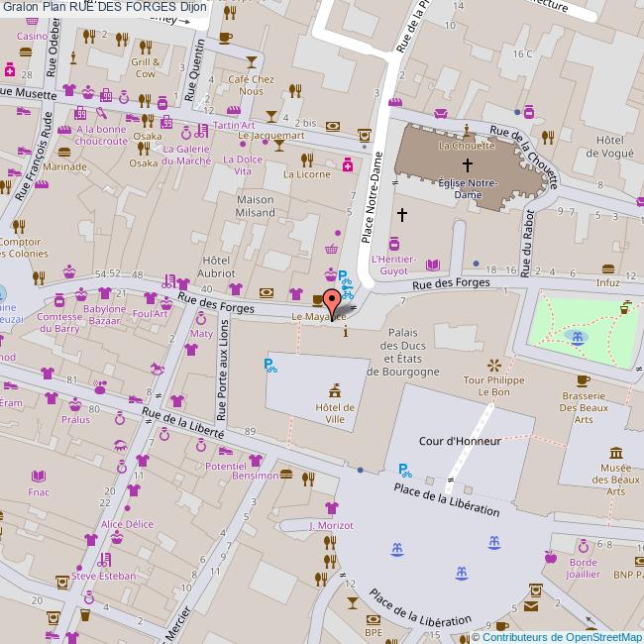Click the Fnac bookstore icon
Screen dimensions: 644x644
40,476
